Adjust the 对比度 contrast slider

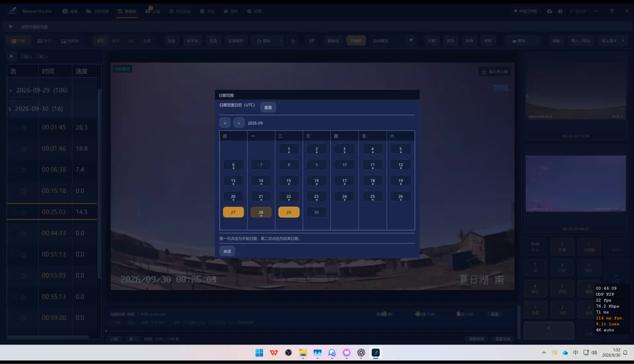(x=418, y=314)
